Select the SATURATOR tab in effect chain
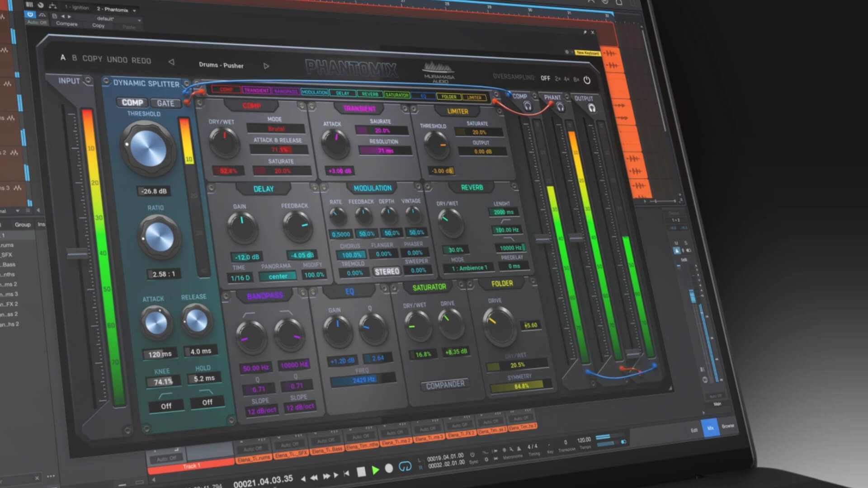Image resolution: width=868 pixels, height=488 pixels. point(396,95)
